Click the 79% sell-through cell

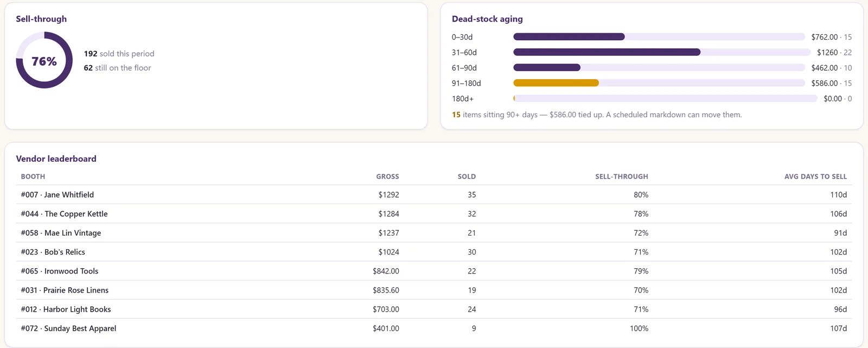[x=641, y=271]
